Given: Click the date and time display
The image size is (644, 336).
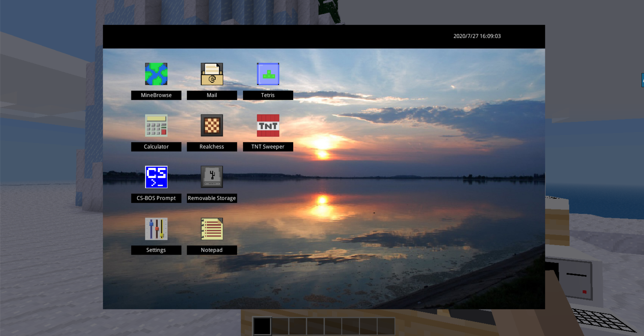Looking at the screenshot, I should [477, 36].
